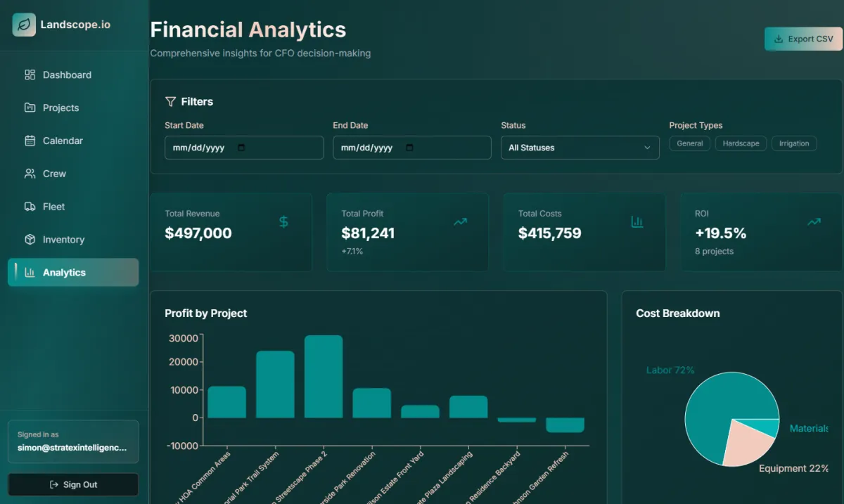This screenshot has height=504, width=844.
Task: Export data with Export CSV button
Action: click(x=803, y=39)
